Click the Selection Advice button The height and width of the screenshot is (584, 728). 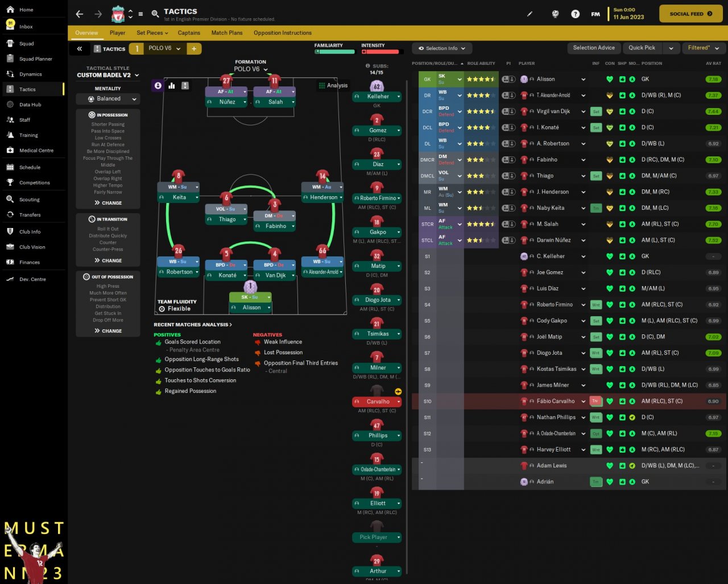coord(594,48)
